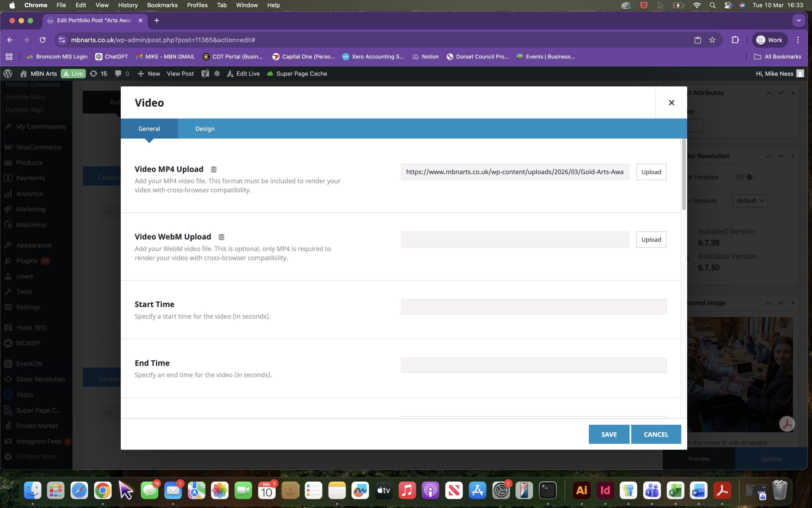Open WordPress logo menu in admin bar
The width and height of the screenshot is (812, 508).
coord(8,74)
